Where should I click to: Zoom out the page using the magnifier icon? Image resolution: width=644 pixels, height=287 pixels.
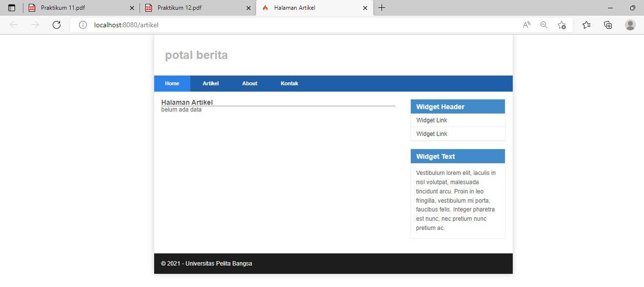pyautogui.click(x=543, y=24)
